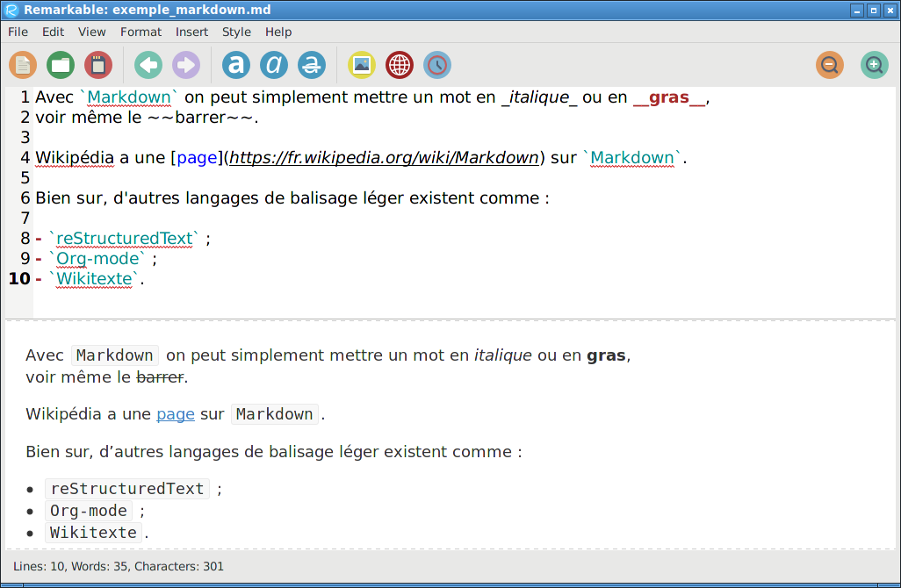Open the Style menu
The image size is (901, 588).
pyautogui.click(x=236, y=32)
